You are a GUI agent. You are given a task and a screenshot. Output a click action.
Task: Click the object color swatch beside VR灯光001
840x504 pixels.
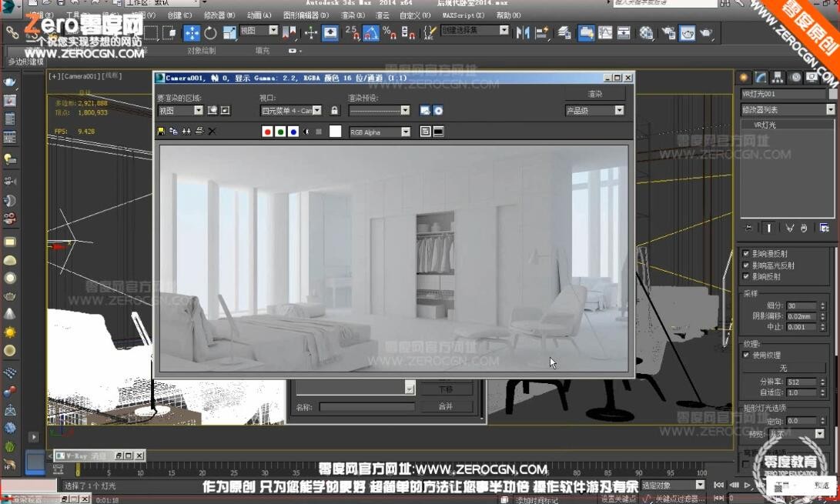(832, 94)
